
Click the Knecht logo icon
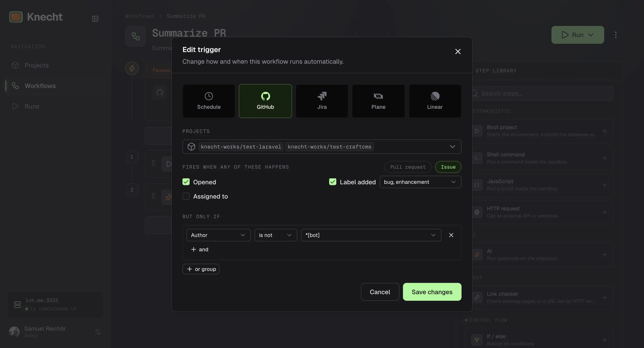click(16, 17)
